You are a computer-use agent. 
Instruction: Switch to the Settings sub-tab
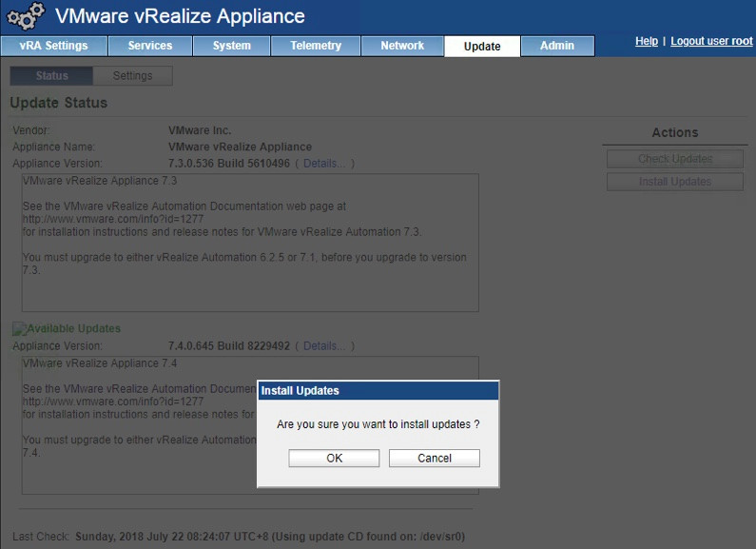point(132,76)
